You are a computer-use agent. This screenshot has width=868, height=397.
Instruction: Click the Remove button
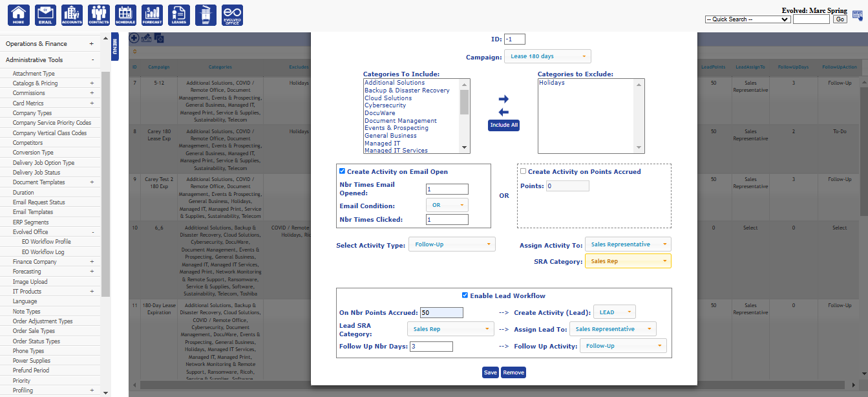point(513,372)
